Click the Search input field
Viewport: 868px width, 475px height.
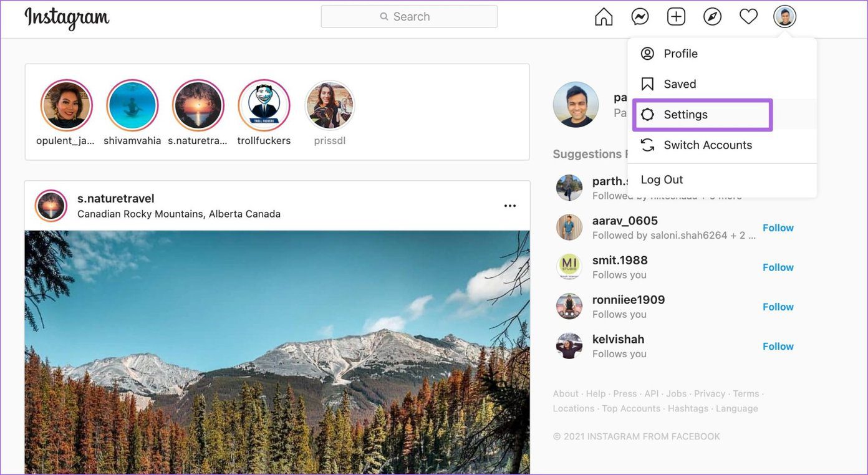click(x=409, y=17)
